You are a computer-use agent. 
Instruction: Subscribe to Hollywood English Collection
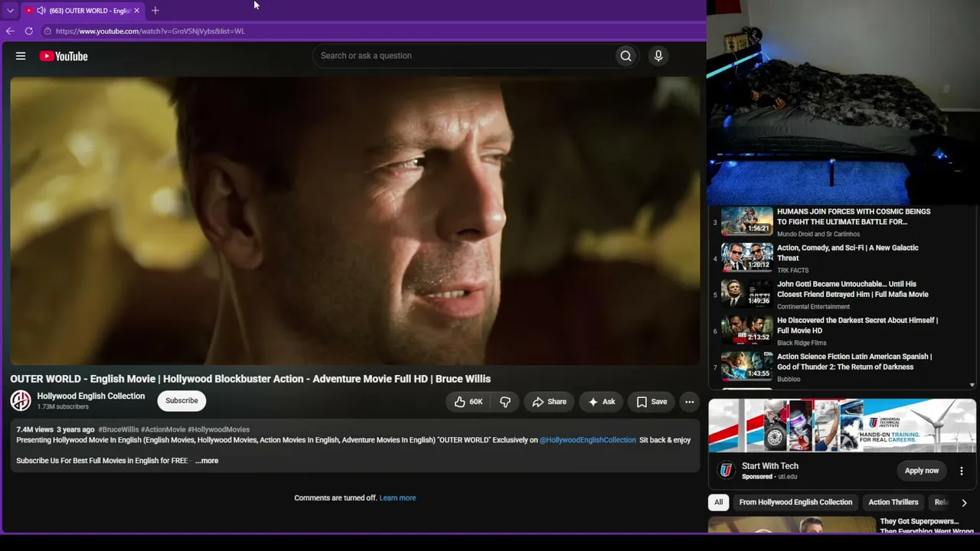point(181,401)
